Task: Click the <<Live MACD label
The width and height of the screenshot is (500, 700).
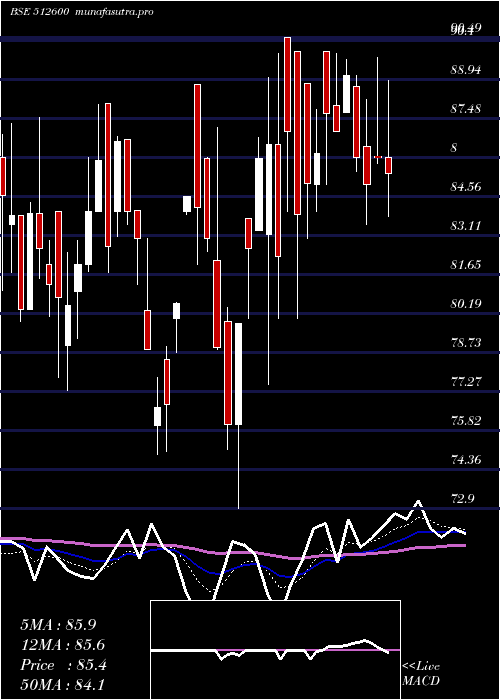Action: [421, 673]
